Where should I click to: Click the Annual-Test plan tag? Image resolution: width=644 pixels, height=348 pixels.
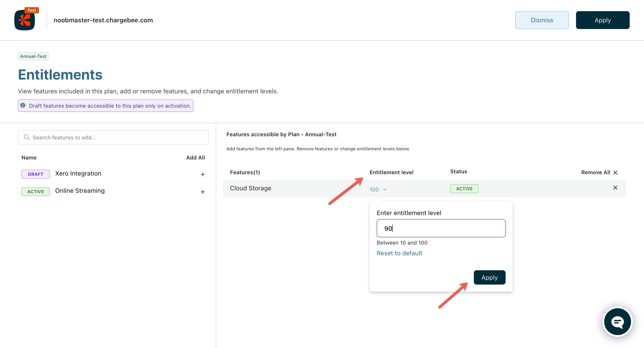click(x=33, y=56)
